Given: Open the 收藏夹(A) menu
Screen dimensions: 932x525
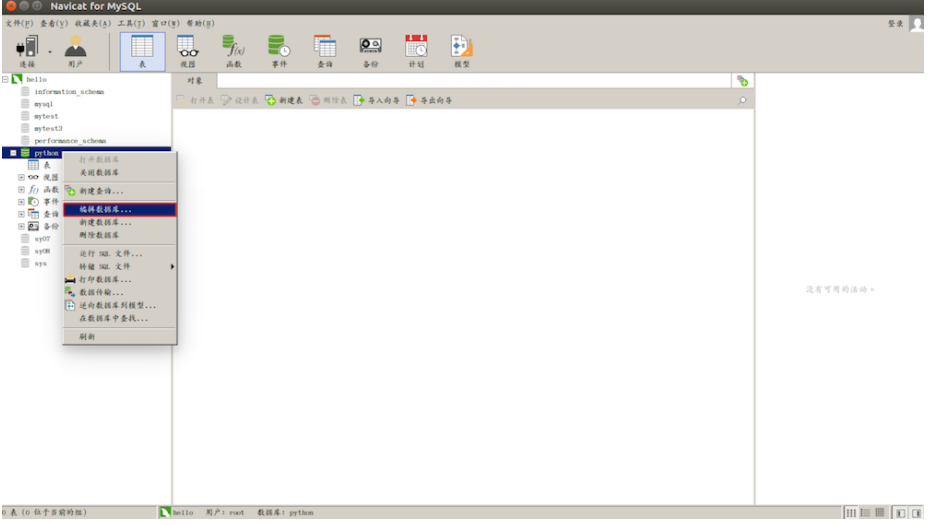Looking at the screenshot, I should coord(93,23).
